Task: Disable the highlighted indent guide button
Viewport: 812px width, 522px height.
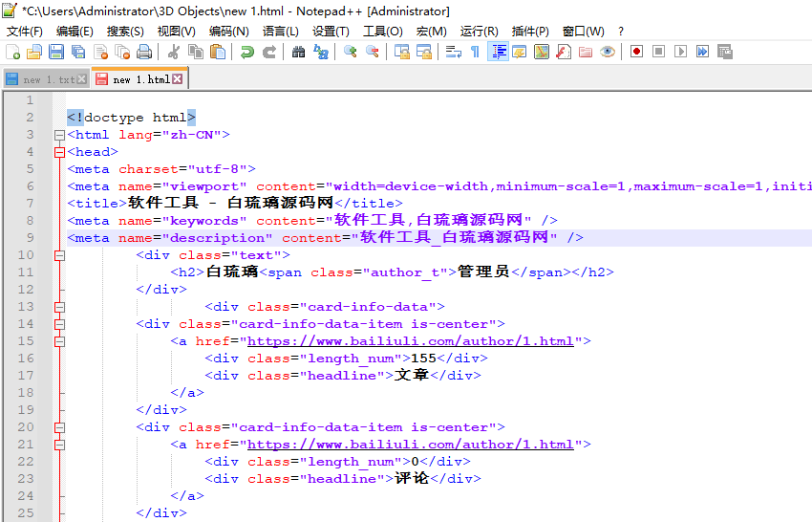Action: click(x=498, y=52)
